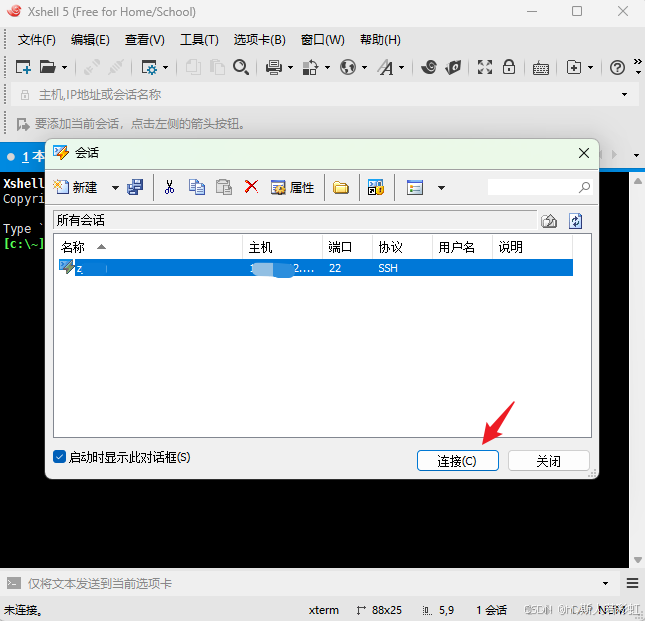Click the 新建 new session button
Image resolution: width=645 pixels, height=621 pixels.
tap(76, 188)
